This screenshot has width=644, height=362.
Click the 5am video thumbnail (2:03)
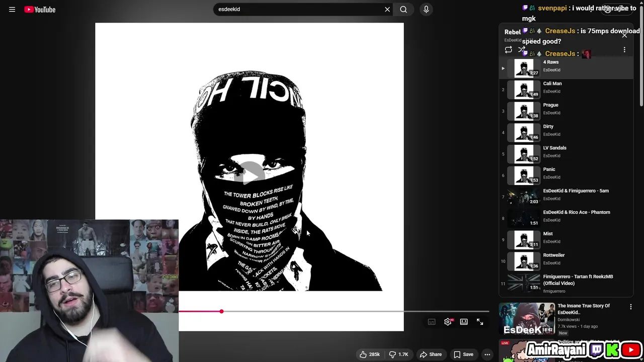[524, 197]
